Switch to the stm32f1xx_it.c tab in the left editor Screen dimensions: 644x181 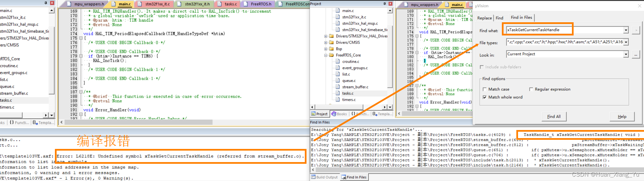click(154, 4)
